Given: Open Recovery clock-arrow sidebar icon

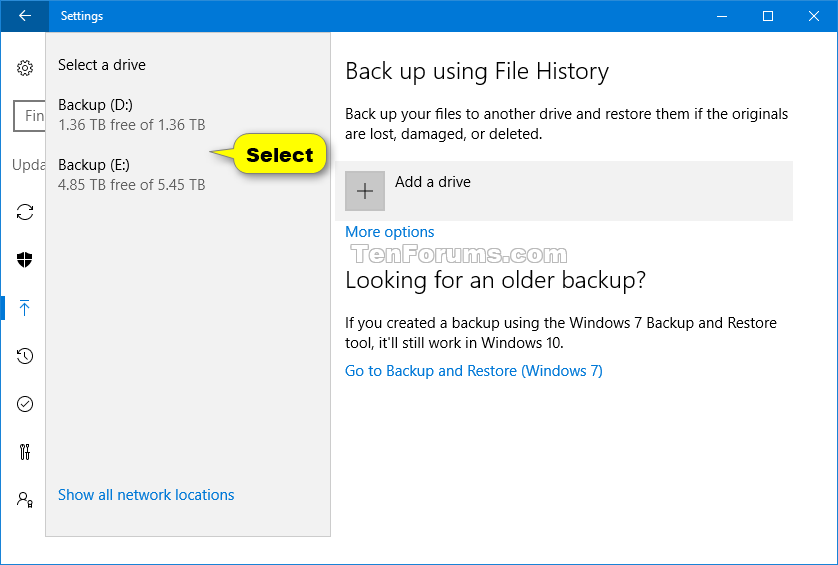Looking at the screenshot, I should click(25, 356).
